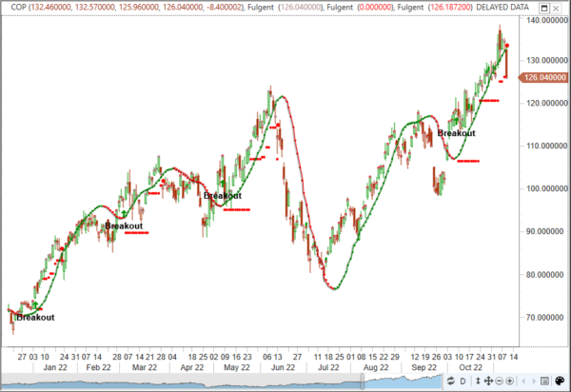Viewport: 571px width, 392px height.
Task: Maximize the chart panel
Action: click(x=544, y=8)
